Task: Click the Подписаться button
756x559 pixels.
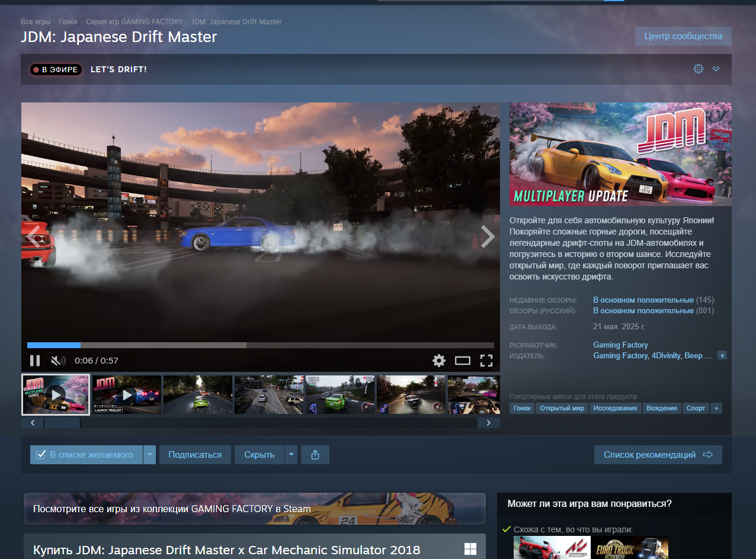Action: pyautogui.click(x=195, y=455)
